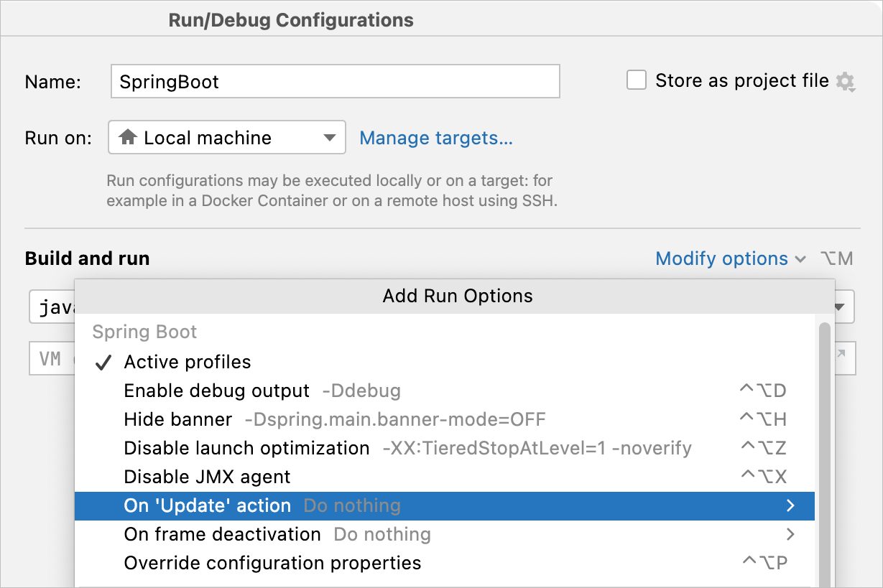
Task: Enable the Enable debug output option
Action: coord(217,391)
